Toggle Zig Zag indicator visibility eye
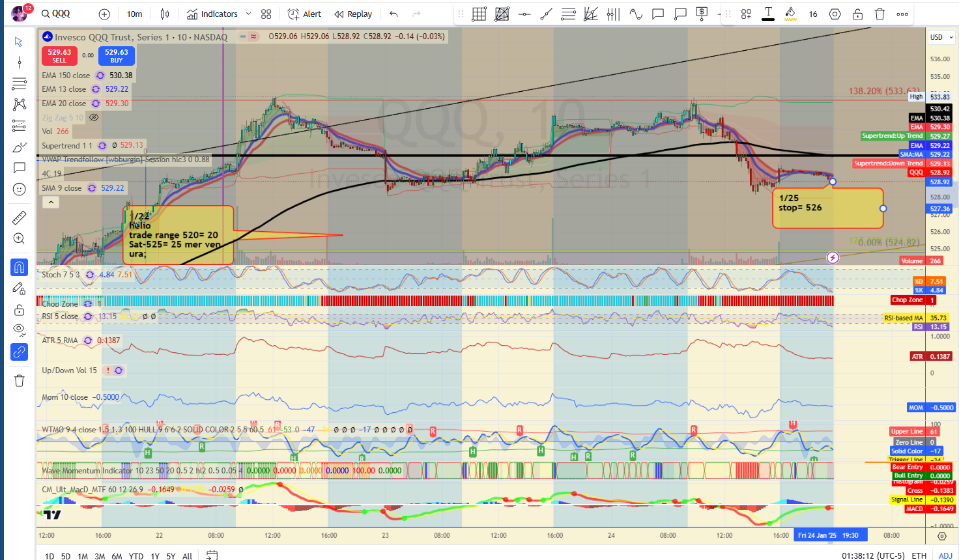The height and width of the screenshot is (560, 959). click(94, 118)
